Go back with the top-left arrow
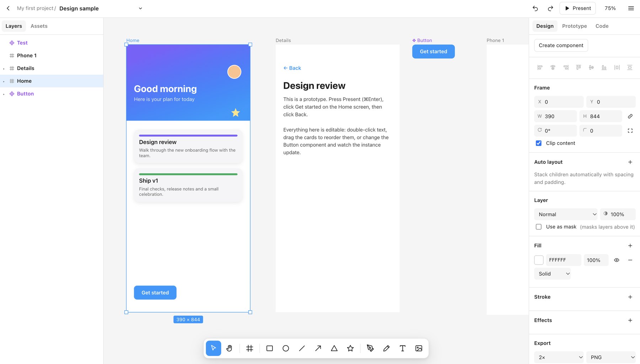640x364 pixels. (8, 8)
